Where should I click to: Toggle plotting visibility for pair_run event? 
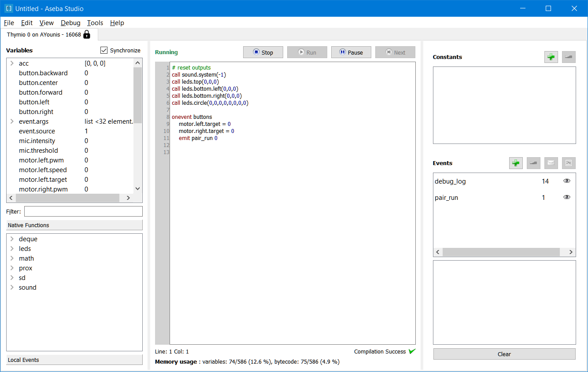566,197
